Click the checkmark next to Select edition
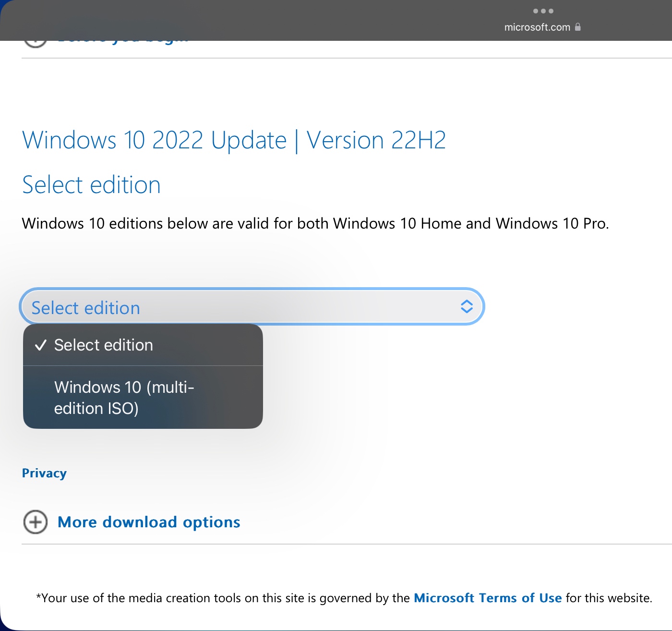This screenshot has height=631, width=672. tap(41, 345)
